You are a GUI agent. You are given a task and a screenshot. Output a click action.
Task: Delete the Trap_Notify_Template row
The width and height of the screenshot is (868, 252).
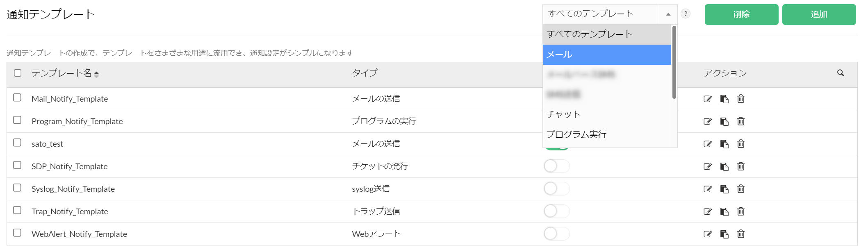[740, 211]
